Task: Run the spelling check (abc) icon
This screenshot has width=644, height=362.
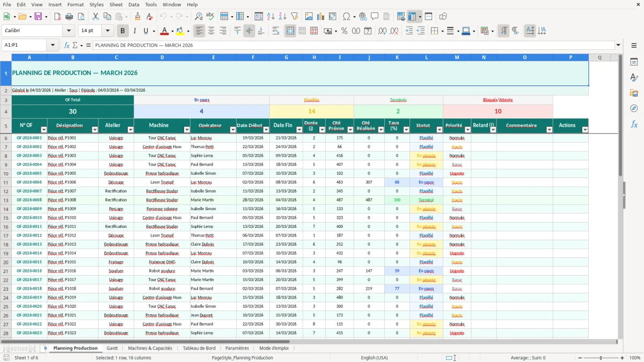Action: point(210,17)
